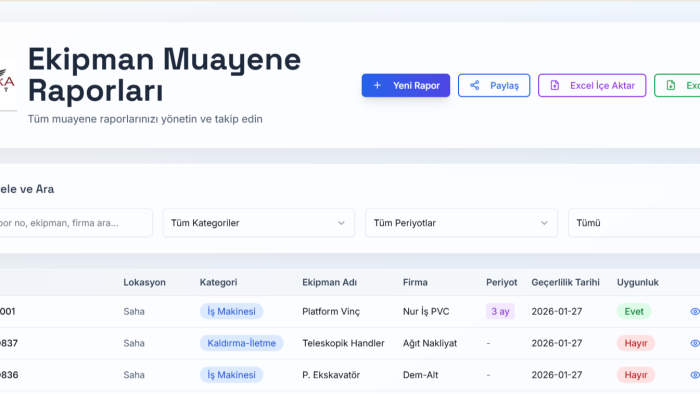This screenshot has width=700, height=394.
Task: Click the green Excel export button
Action: 677,85
